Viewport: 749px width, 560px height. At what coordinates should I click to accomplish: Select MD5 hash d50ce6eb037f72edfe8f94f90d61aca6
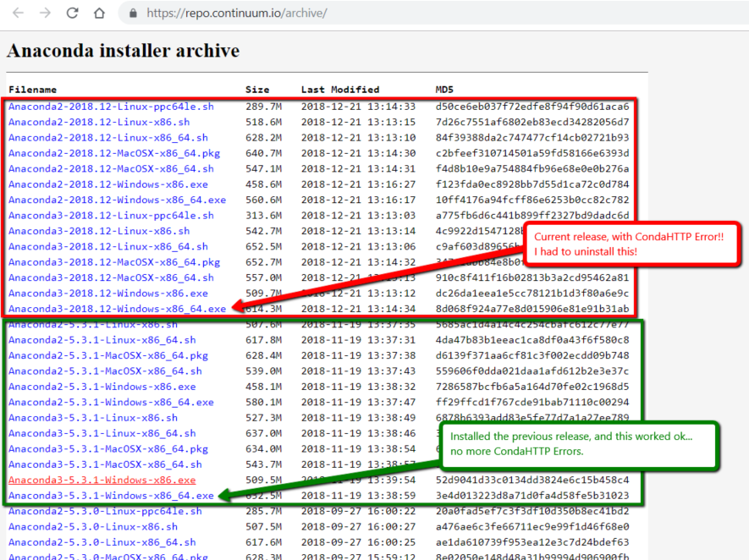(x=532, y=107)
